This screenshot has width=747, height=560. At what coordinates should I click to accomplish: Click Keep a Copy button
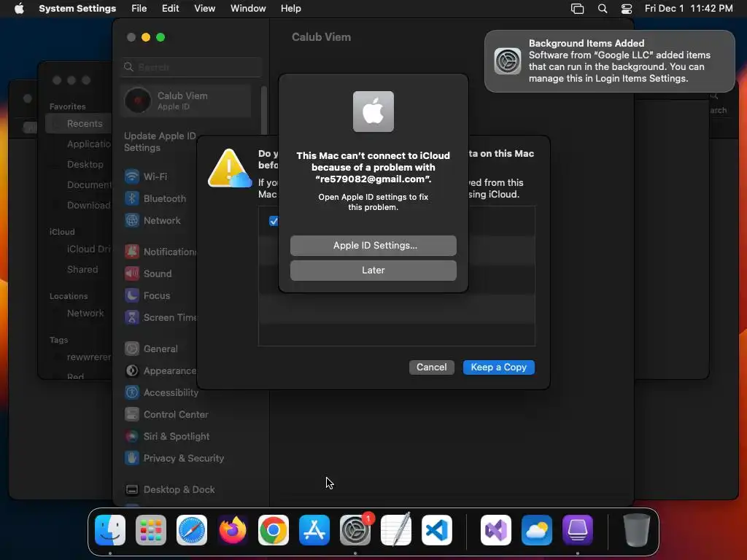(x=498, y=367)
